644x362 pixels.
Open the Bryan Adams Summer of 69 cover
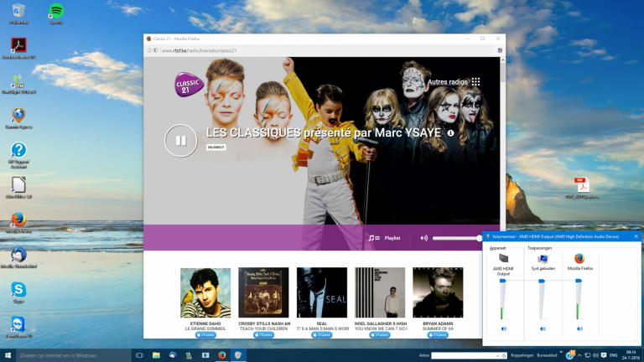(x=438, y=292)
